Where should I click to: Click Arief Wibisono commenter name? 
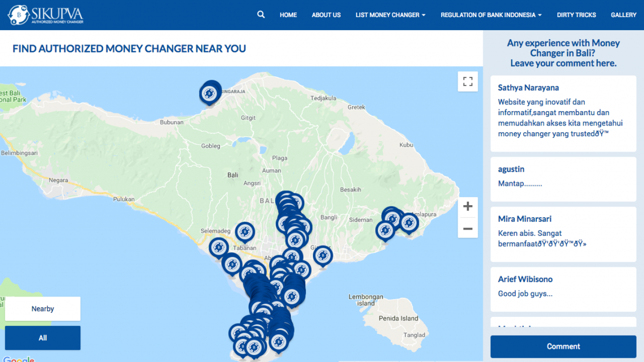525,279
